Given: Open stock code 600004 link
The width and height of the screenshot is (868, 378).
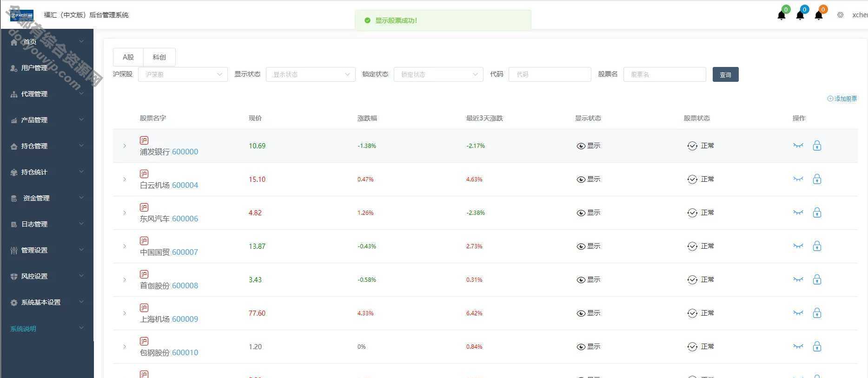Looking at the screenshot, I should click(185, 185).
